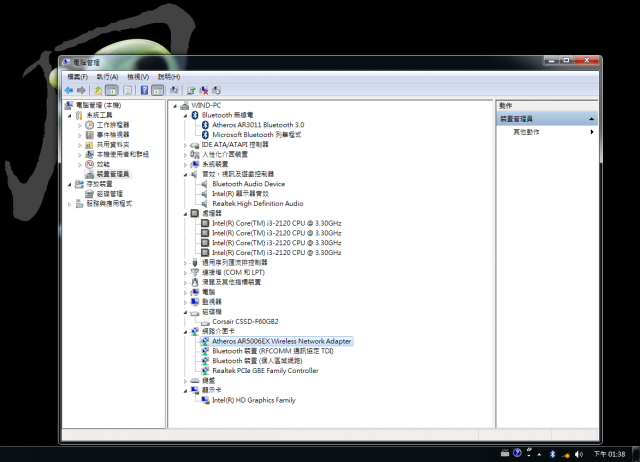Open the 檢視(V) menu

coord(138,77)
